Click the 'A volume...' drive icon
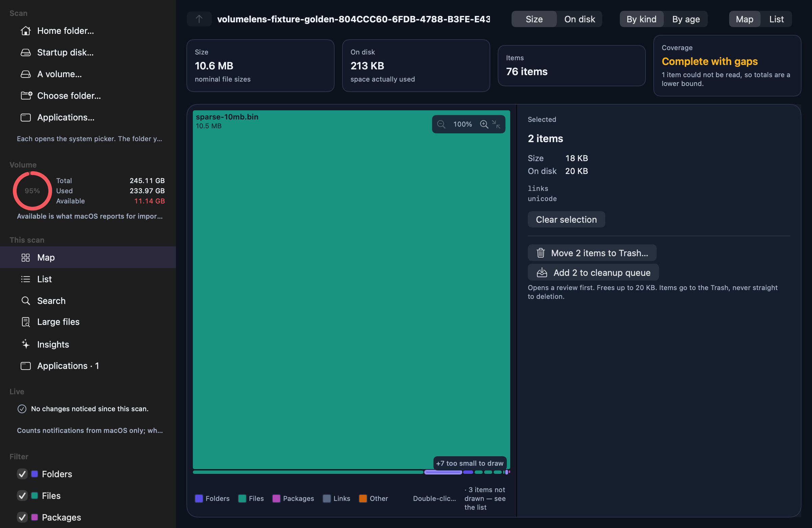The height and width of the screenshot is (528, 812). [x=26, y=74]
